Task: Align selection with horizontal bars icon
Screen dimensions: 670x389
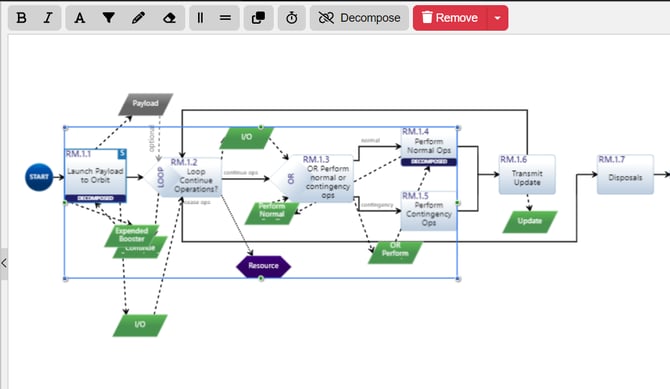Action: (x=225, y=18)
